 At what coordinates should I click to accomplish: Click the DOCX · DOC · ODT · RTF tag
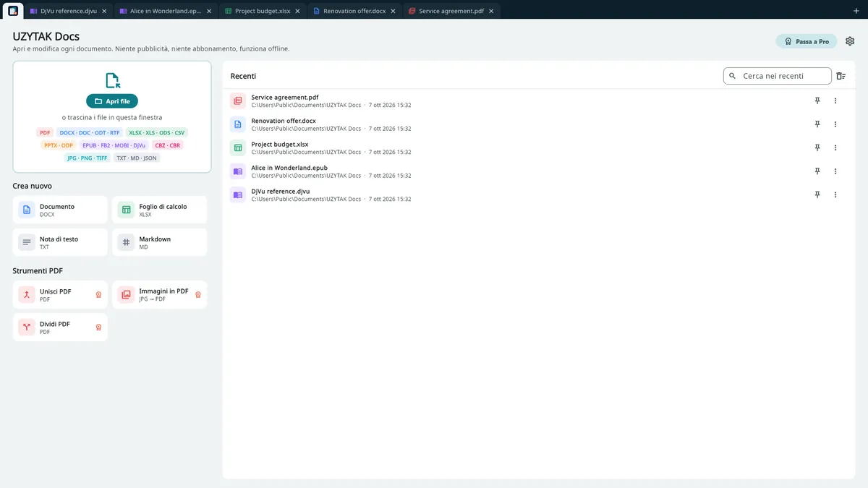(x=90, y=133)
